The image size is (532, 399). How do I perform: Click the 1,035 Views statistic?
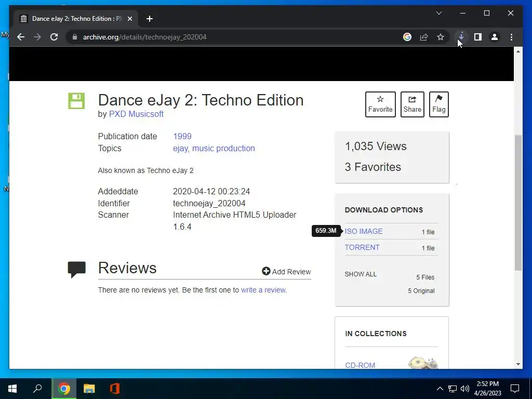[376, 146]
